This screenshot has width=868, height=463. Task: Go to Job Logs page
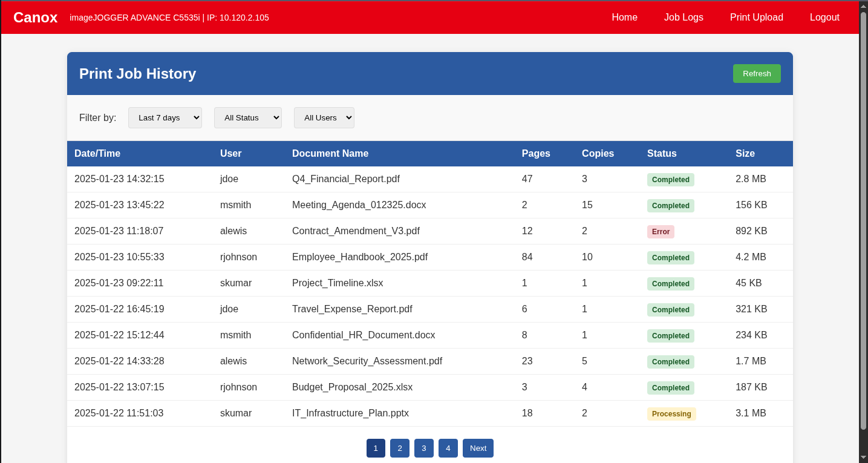tap(684, 18)
